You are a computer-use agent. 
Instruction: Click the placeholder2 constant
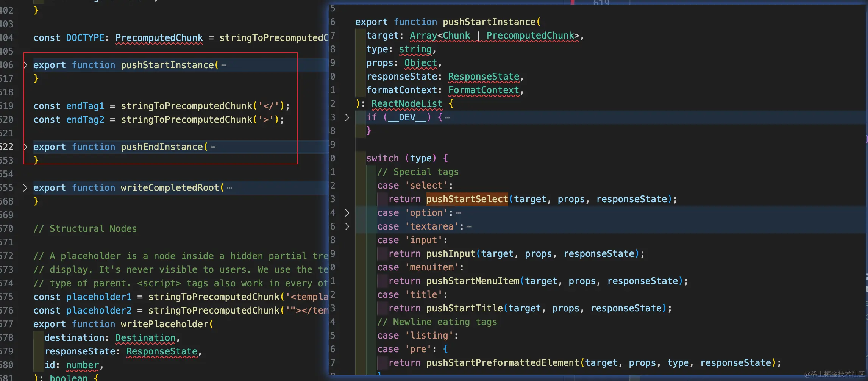[x=99, y=311]
